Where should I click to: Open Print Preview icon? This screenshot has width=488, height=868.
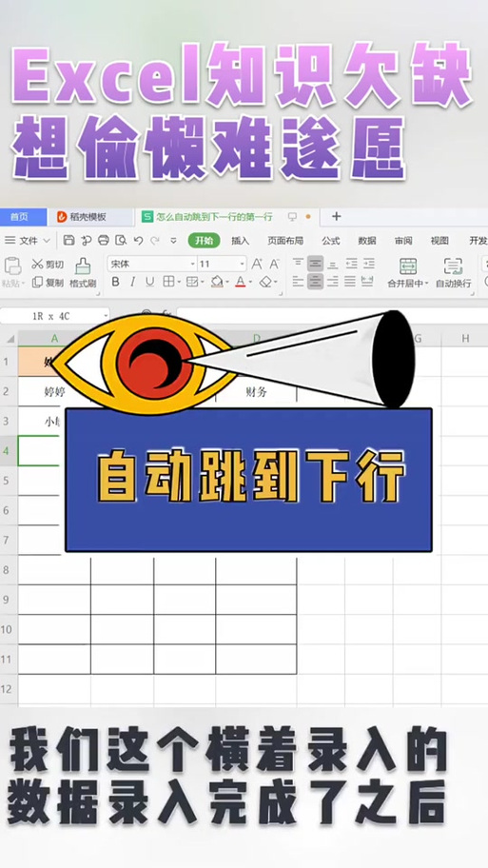[121, 240]
